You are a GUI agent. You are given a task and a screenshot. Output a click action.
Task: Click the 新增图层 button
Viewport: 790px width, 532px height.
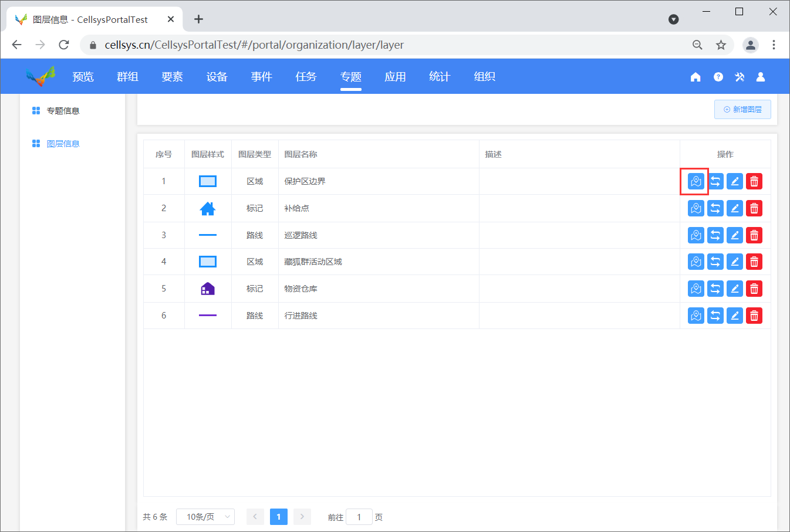(742, 110)
